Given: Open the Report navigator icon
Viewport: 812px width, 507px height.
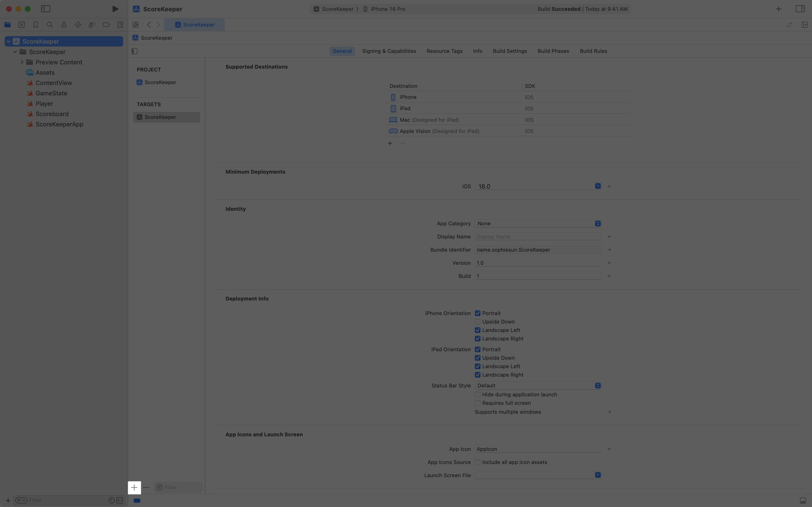Looking at the screenshot, I should 120,25.
